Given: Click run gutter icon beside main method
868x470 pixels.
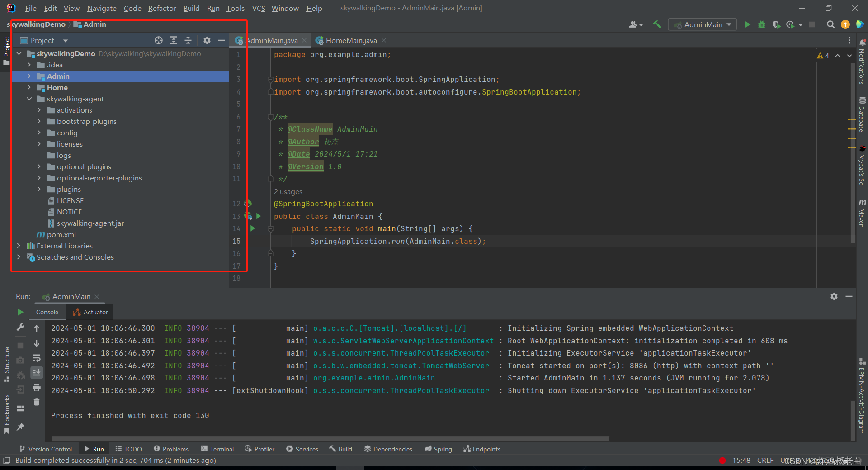Looking at the screenshot, I should [253, 228].
